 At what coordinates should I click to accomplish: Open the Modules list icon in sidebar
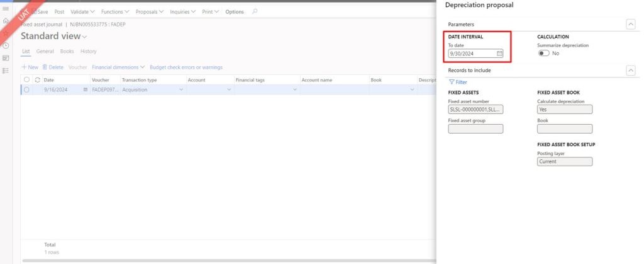(6, 71)
